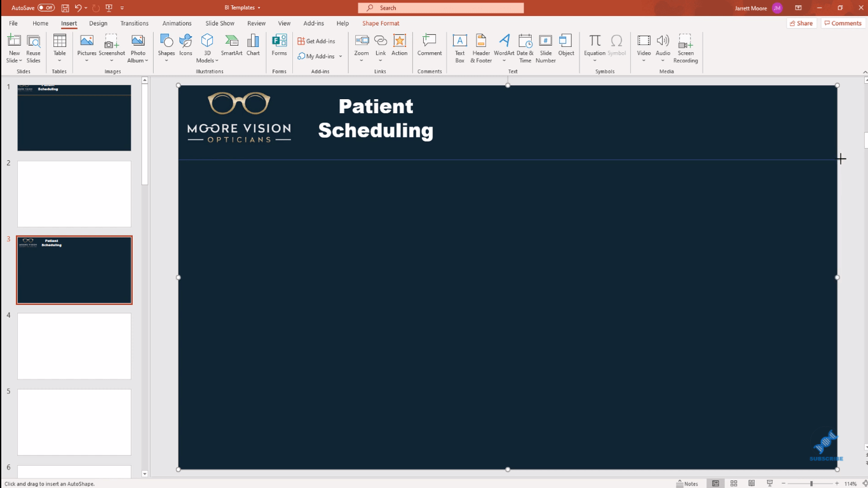Switch to the Slide Show tab
The width and height of the screenshot is (868, 488).
(220, 24)
